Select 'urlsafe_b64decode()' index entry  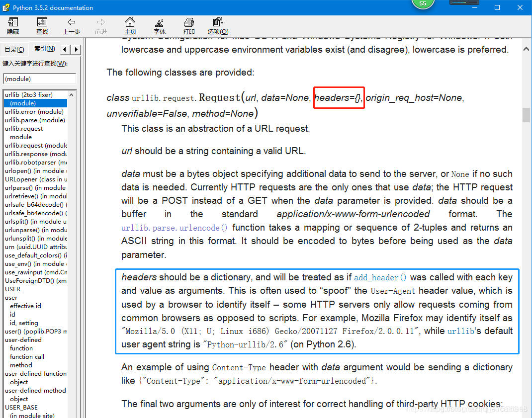click(36, 205)
